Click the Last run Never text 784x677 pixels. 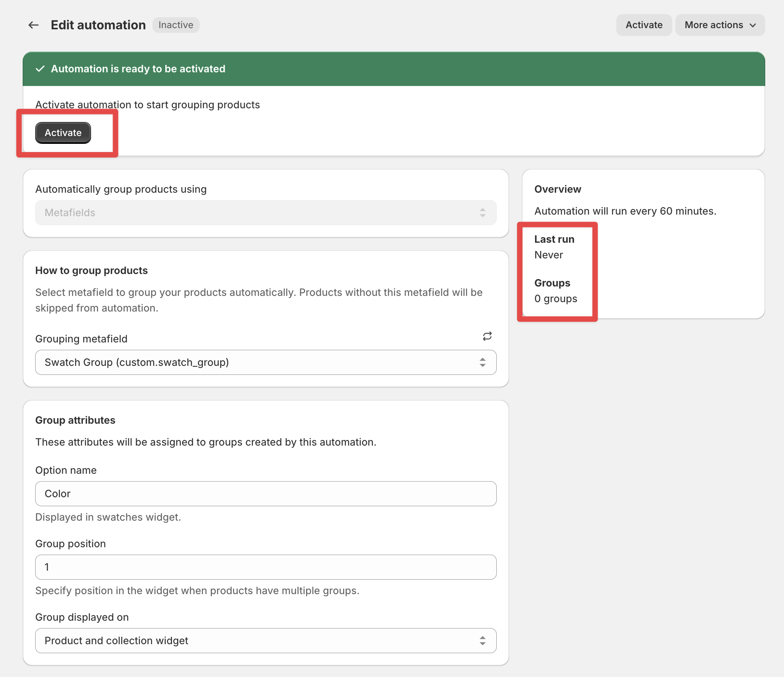click(549, 255)
